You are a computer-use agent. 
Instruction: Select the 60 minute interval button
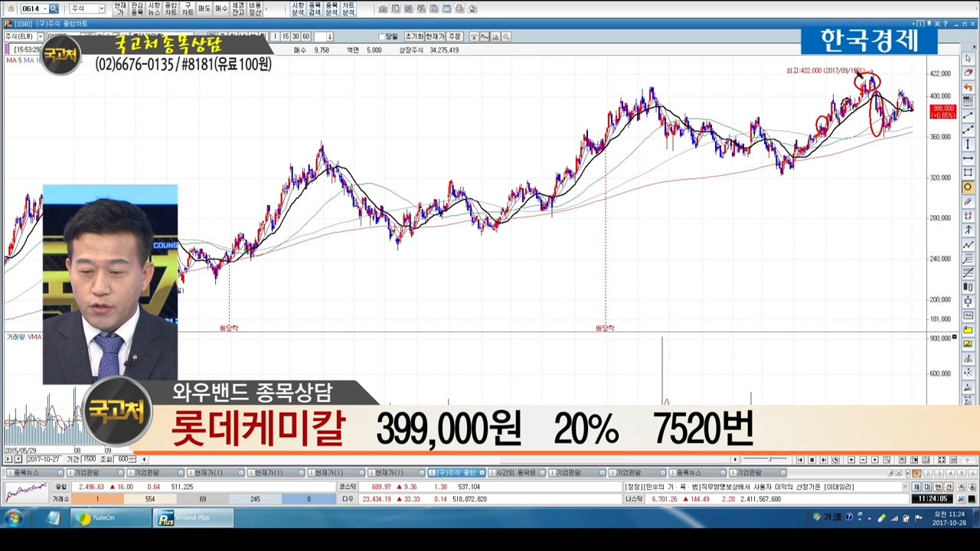click(x=305, y=37)
